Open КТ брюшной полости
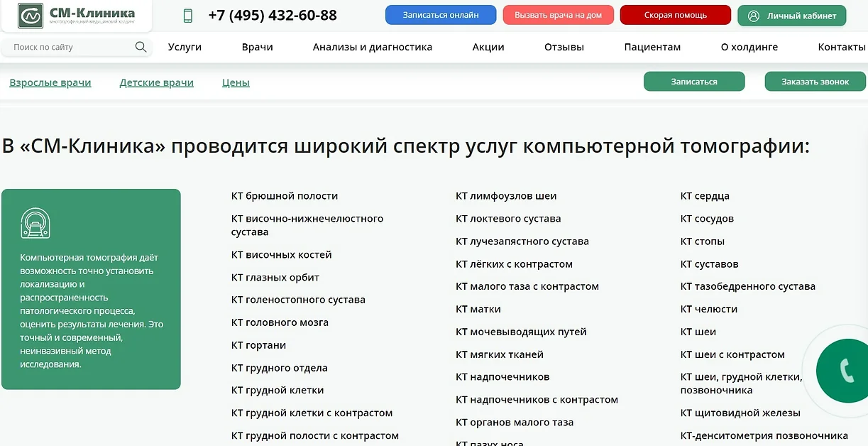This screenshot has width=868, height=446. 285,196
